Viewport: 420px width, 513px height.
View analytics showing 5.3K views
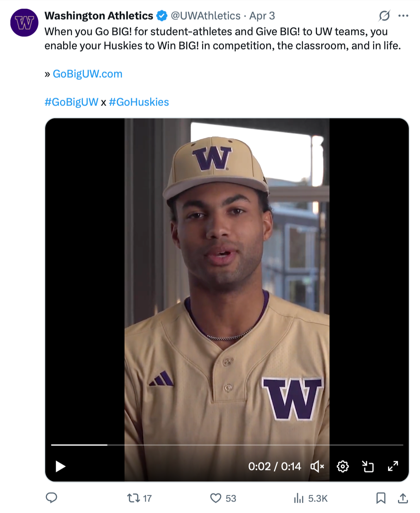pos(310,498)
